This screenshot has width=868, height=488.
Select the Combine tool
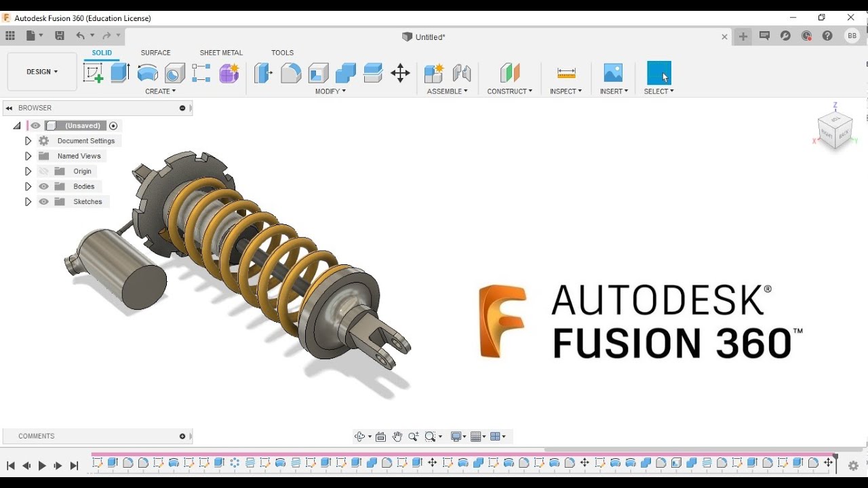[x=345, y=73]
